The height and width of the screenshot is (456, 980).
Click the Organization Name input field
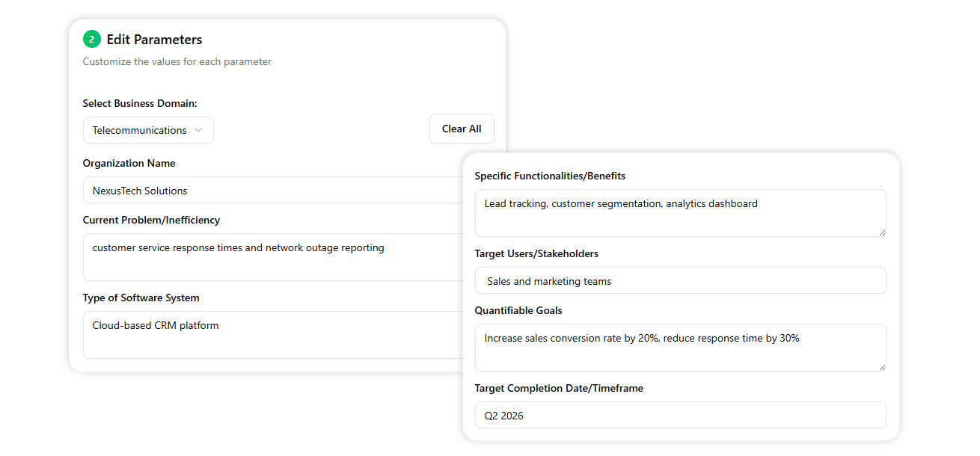pyautogui.click(x=269, y=191)
